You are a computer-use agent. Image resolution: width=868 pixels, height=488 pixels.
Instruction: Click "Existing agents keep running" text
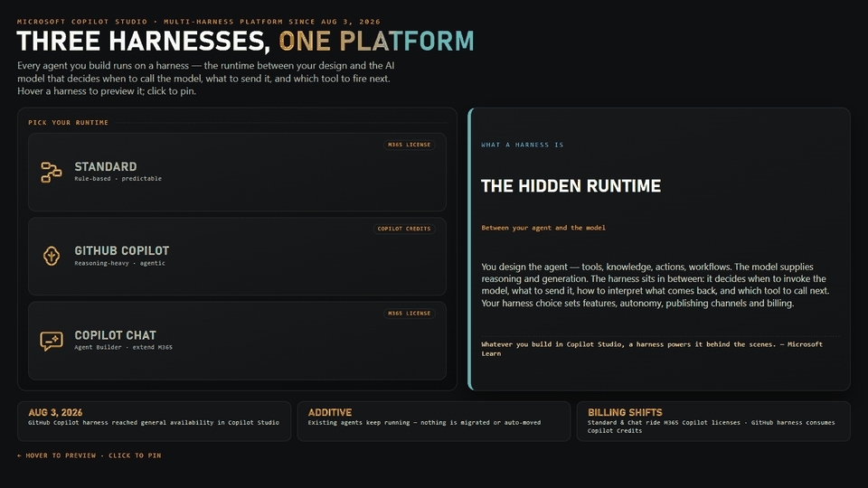424,423
